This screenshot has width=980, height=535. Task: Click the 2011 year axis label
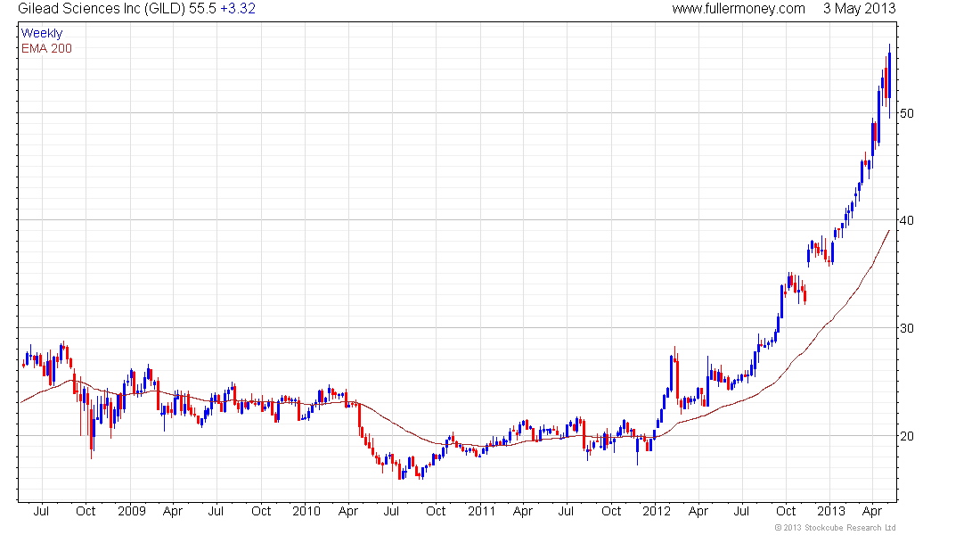pyautogui.click(x=481, y=511)
